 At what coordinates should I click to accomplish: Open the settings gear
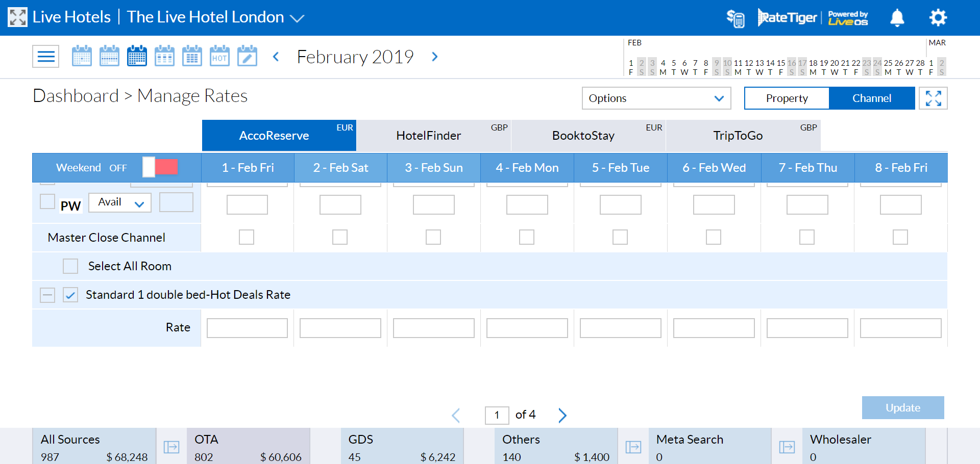(938, 18)
